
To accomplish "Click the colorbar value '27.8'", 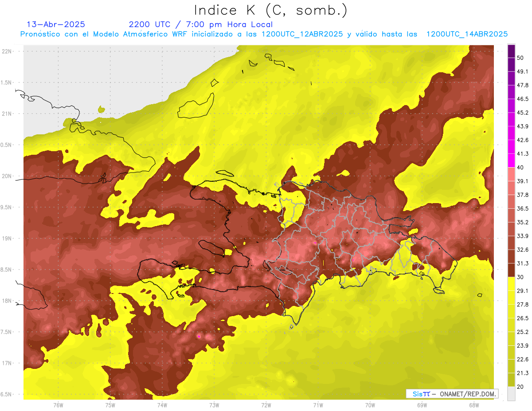I will (523, 305).
